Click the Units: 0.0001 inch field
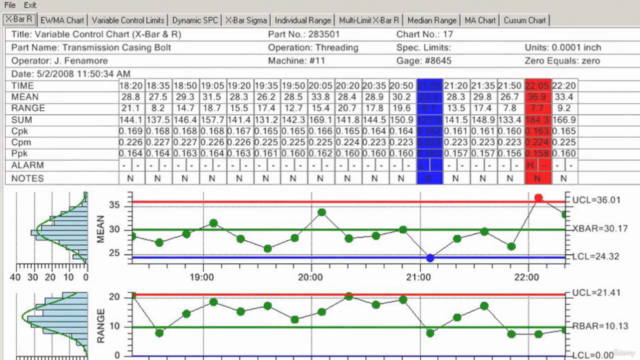The height and width of the screenshot is (360, 640). (x=563, y=47)
